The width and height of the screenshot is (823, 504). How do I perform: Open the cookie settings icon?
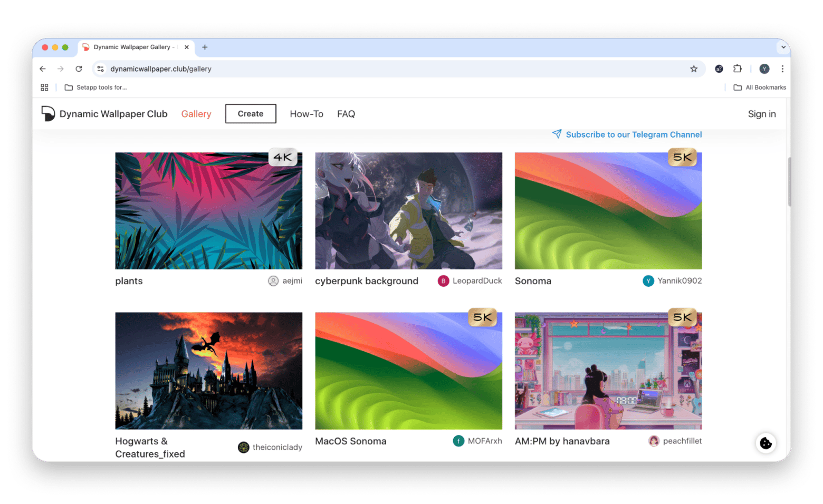[x=765, y=443]
